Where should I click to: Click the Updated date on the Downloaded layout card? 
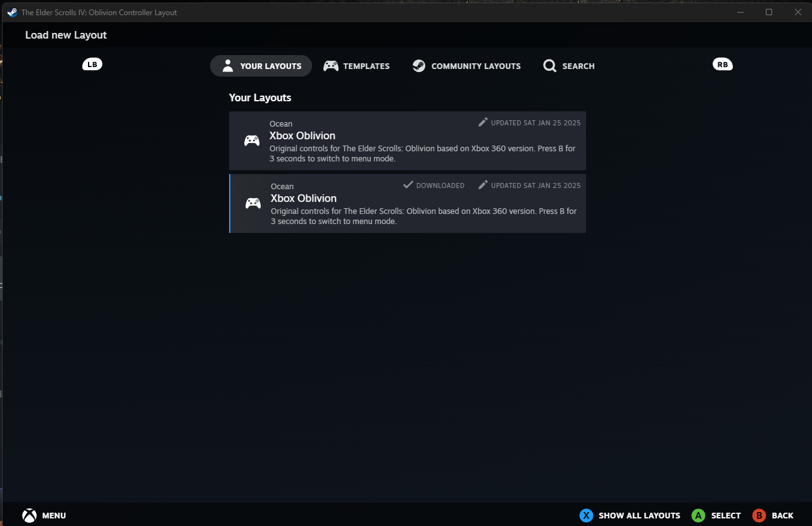click(x=529, y=185)
